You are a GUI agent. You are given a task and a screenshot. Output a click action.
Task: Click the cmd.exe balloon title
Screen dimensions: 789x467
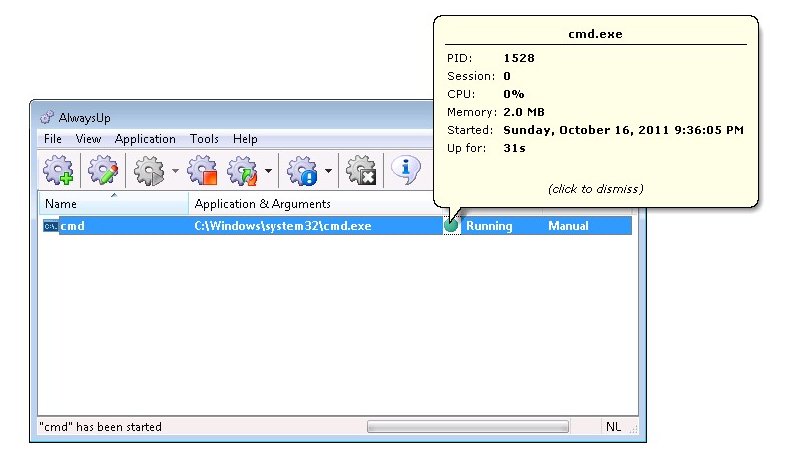595,34
